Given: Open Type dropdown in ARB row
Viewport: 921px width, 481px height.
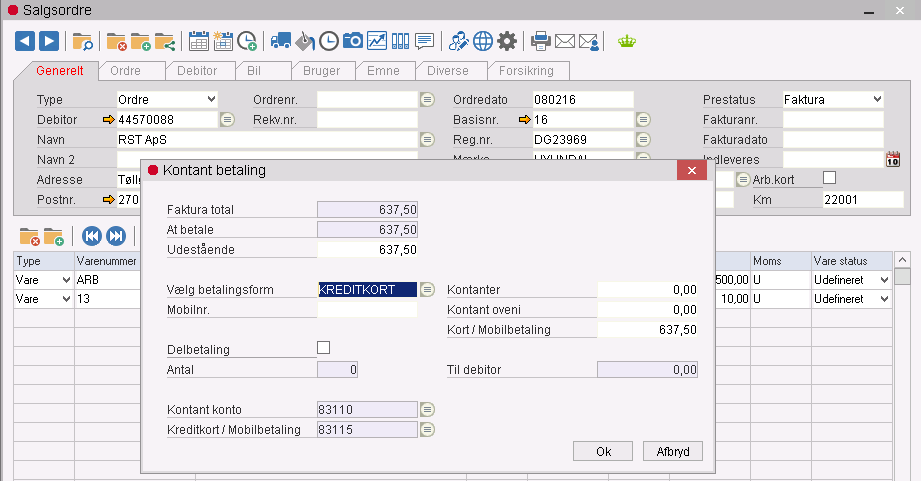Looking at the screenshot, I should pyautogui.click(x=43, y=280).
